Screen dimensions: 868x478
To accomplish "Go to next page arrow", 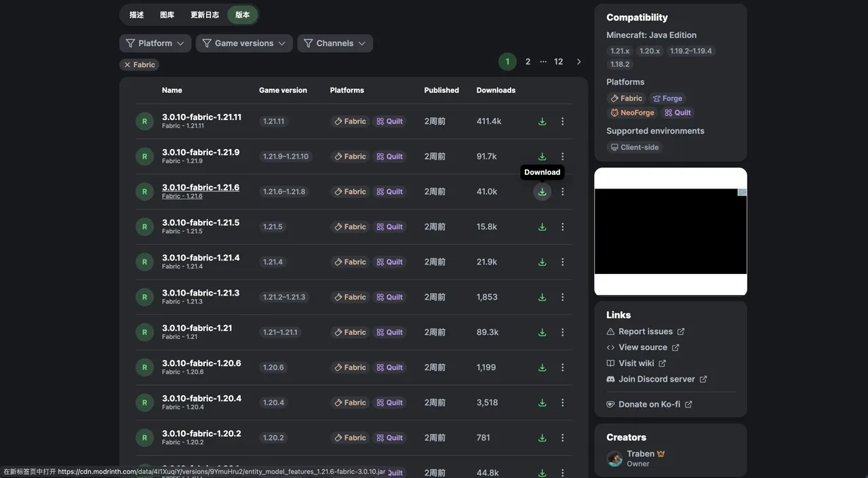I will pyautogui.click(x=578, y=62).
